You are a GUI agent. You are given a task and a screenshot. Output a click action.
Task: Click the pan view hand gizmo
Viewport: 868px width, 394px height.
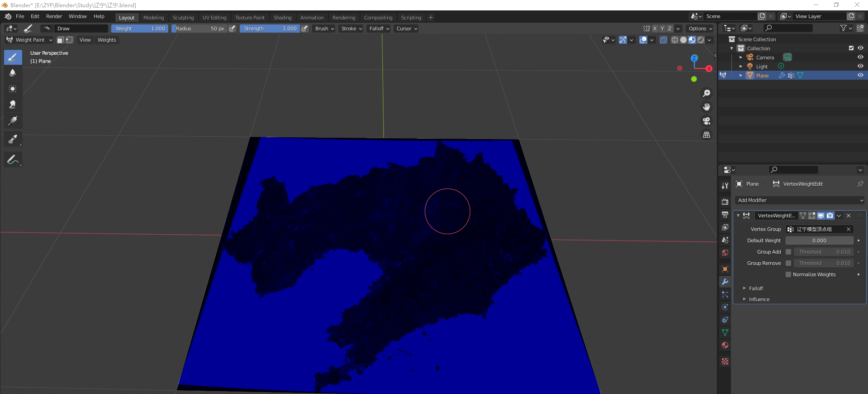[x=706, y=107]
